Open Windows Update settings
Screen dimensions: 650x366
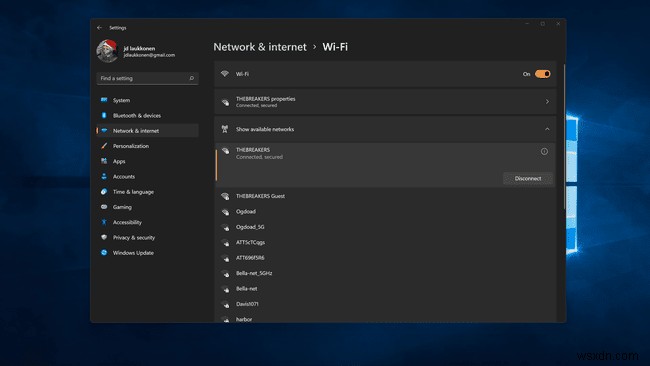[x=148, y=253]
